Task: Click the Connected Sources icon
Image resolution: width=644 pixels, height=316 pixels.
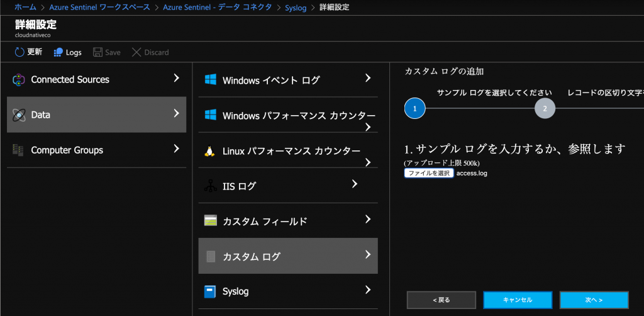Action: point(19,79)
